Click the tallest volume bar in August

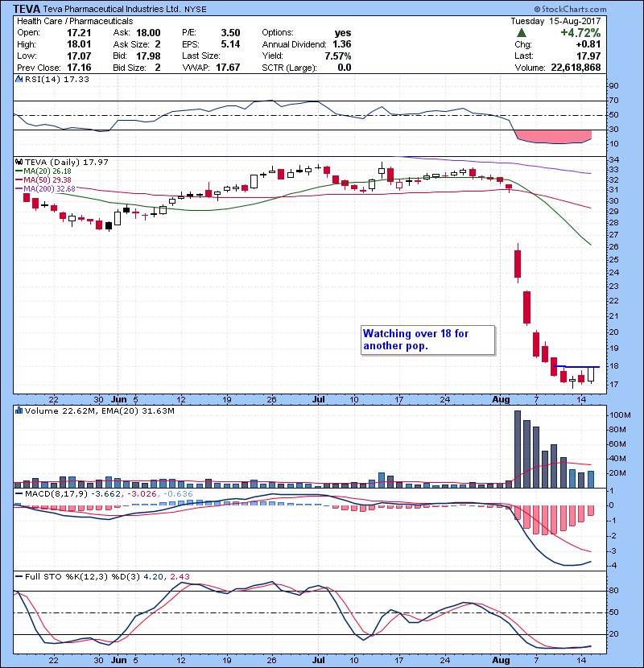coord(518,449)
